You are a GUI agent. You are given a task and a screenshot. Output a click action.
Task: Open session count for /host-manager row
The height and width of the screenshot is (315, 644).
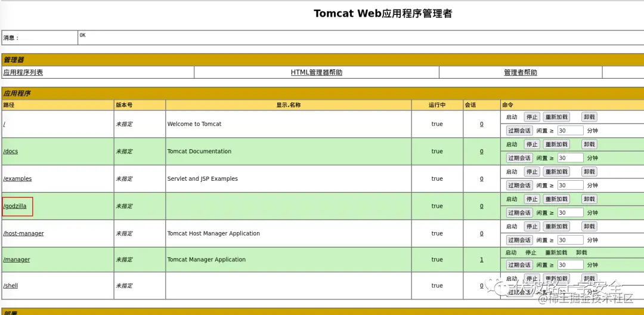click(482, 233)
